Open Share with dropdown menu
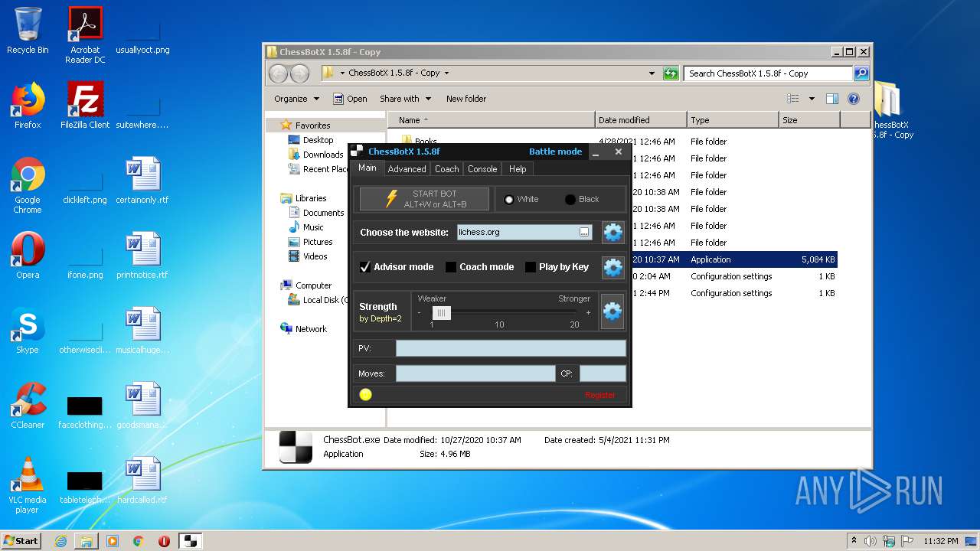Image resolution: width=980 pixels, height=551 pixels. 405,99
